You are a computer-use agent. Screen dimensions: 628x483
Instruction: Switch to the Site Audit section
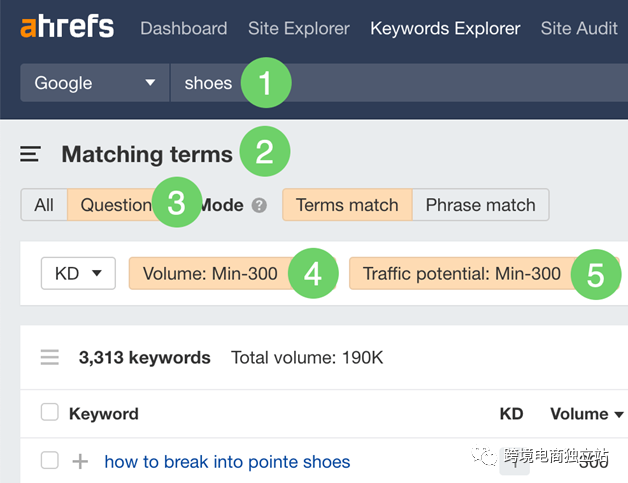pyautogui.click(x=579, y=28)
